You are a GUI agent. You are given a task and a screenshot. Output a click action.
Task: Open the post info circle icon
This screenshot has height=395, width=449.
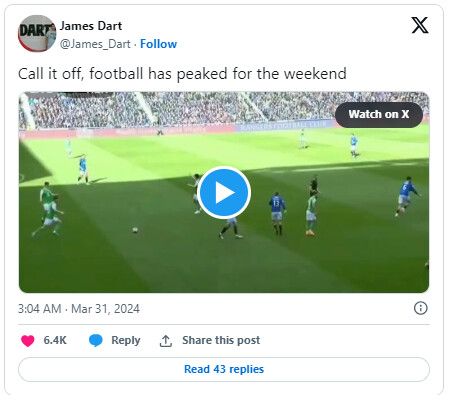click(x=420, y=308)
